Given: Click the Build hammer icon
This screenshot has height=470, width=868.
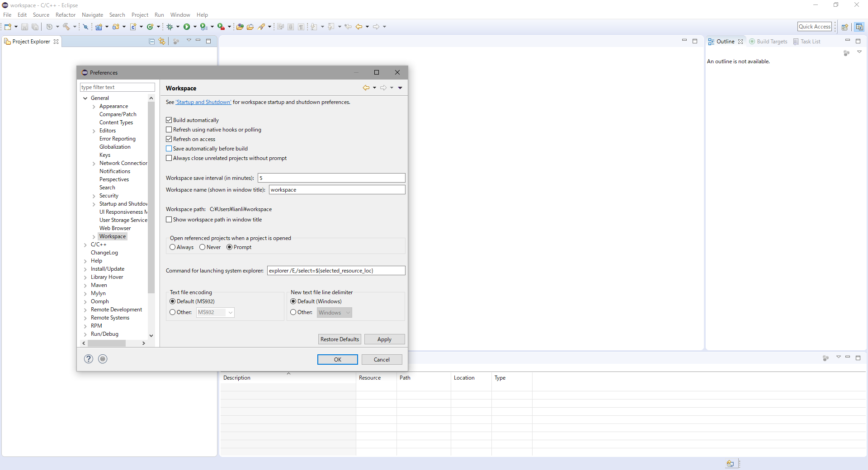Looking at the screenshot, I should point(66,27).
